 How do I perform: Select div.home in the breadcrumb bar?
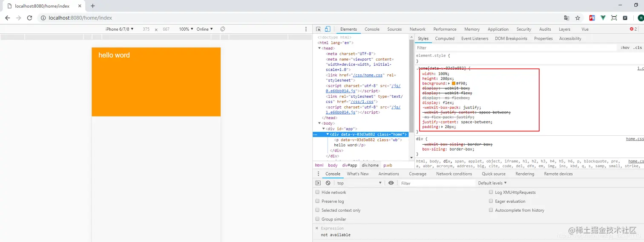tap(370, 165)
